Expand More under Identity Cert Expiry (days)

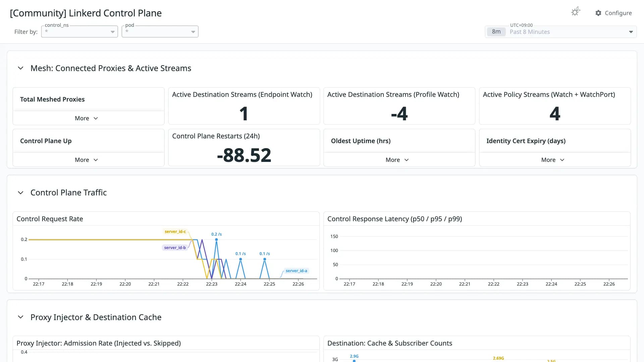tap(553, 160)
